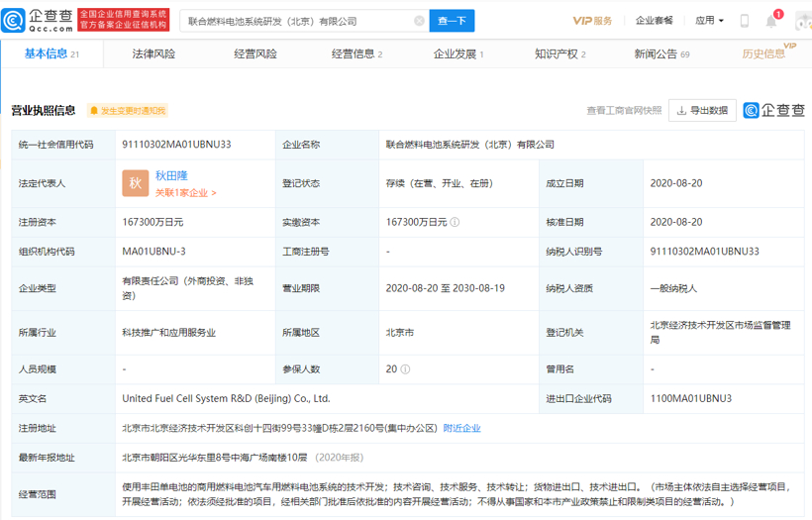
Task: Select 成立日期 value 2020-08-20
Action: [676, 183]
